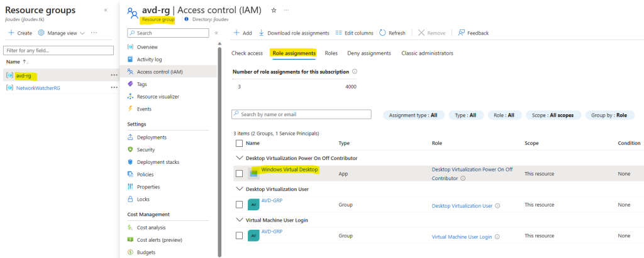644x258 pixels.
Task: Toggle the select-all Name checkbox
Action: (240, 143)
